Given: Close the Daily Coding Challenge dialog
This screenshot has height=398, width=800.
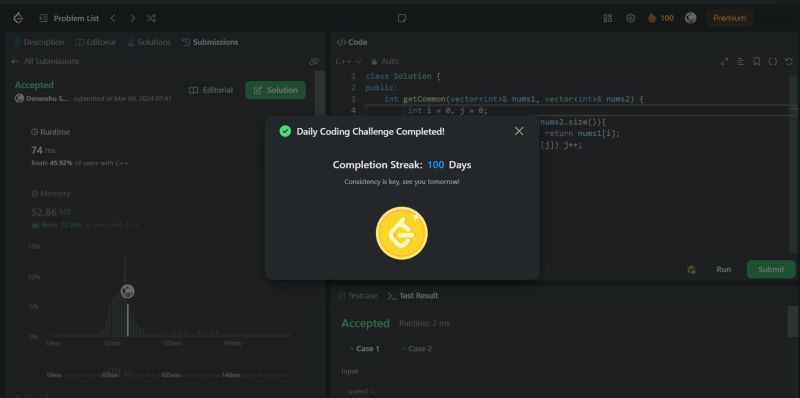Looking at the screenshot, I should [519, 131].
